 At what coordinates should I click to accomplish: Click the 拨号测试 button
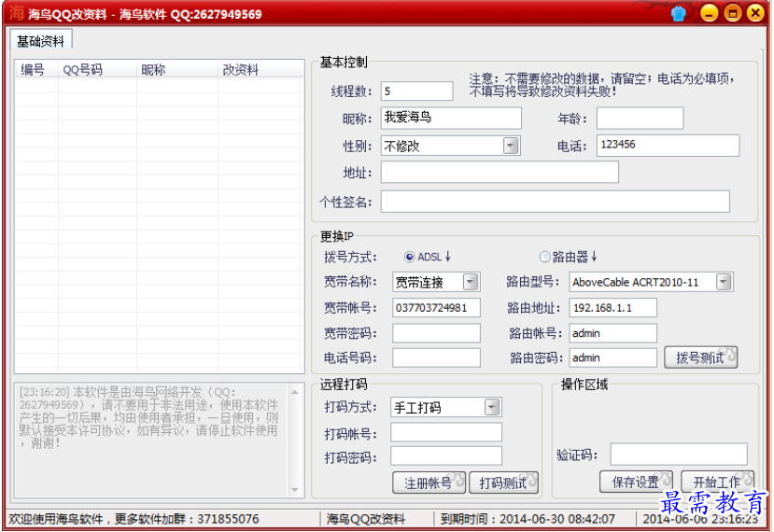(700, 357)
